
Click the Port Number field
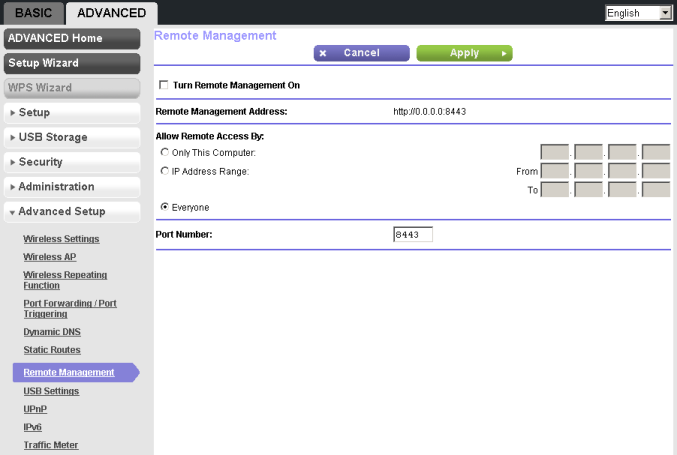point(413,234)
